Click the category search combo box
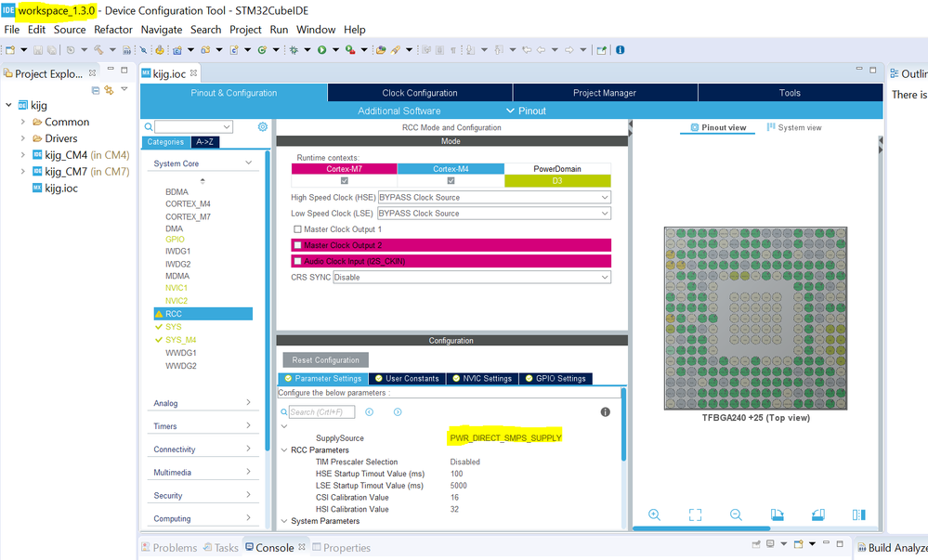This screenshot has width=928, height=560. (193, 126)
